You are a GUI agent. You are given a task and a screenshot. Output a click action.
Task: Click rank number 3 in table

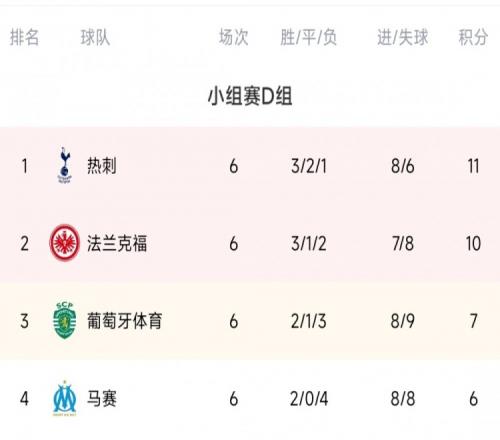pos(24,321)
